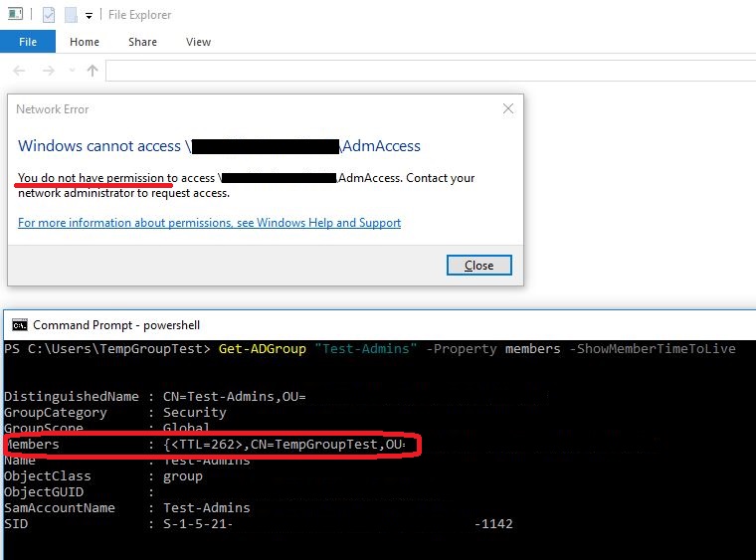Click the ObjectClass value group

183,476
